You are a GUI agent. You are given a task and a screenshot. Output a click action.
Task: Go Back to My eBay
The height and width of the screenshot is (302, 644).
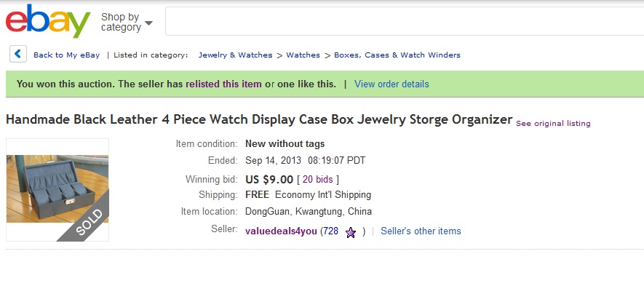(66, 55)
